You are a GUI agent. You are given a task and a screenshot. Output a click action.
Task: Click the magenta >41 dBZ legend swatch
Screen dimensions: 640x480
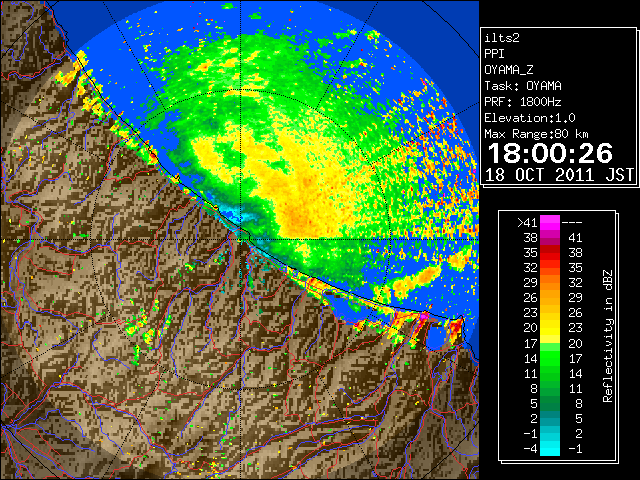click(x=550, y=222)
